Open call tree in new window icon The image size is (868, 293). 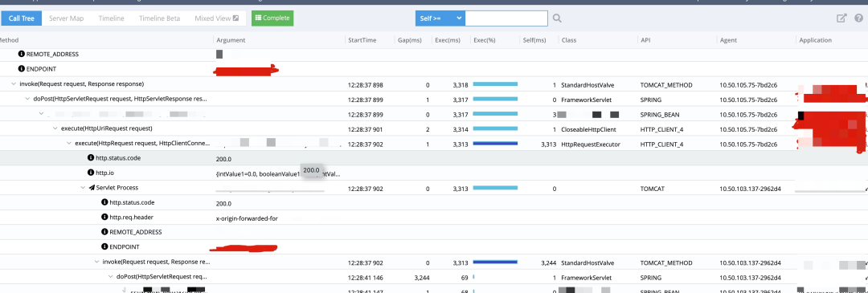click(x=841, y=18)
